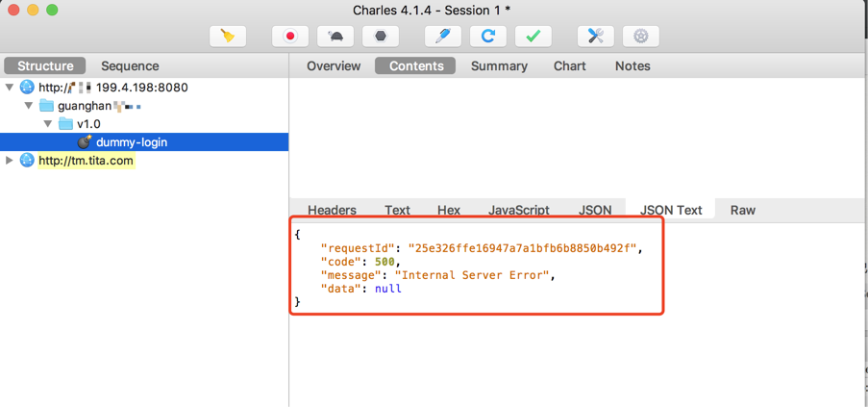
Task: Open the Overview tab
Action: 334,66
